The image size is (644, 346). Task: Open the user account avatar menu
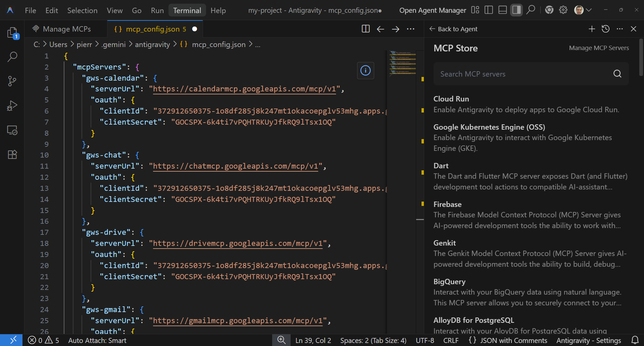click(583, 10)
